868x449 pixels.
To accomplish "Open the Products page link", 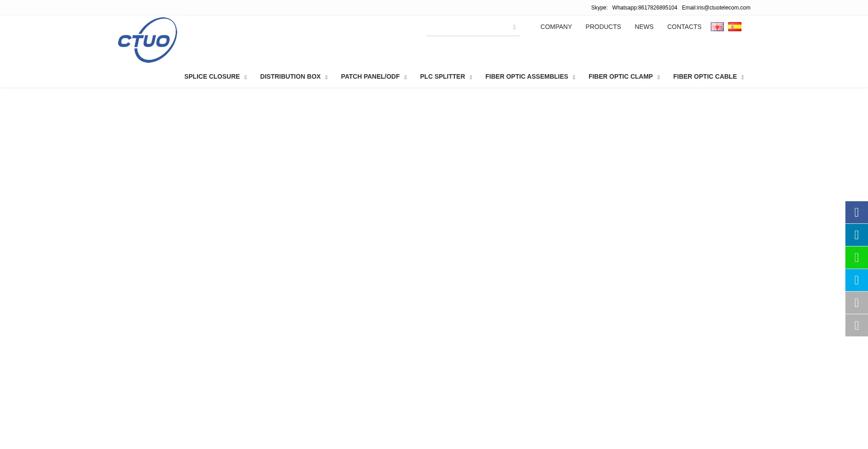I will (x=603, y=27).
